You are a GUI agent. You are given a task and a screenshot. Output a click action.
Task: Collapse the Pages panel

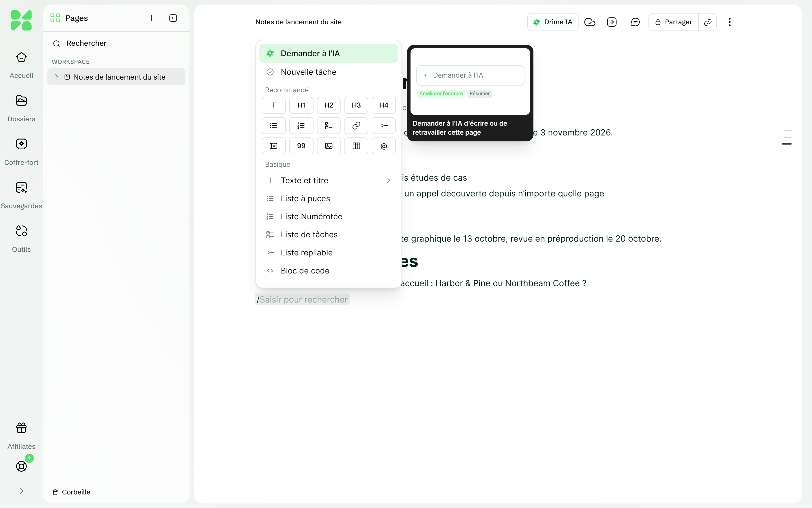pos(173,18)
